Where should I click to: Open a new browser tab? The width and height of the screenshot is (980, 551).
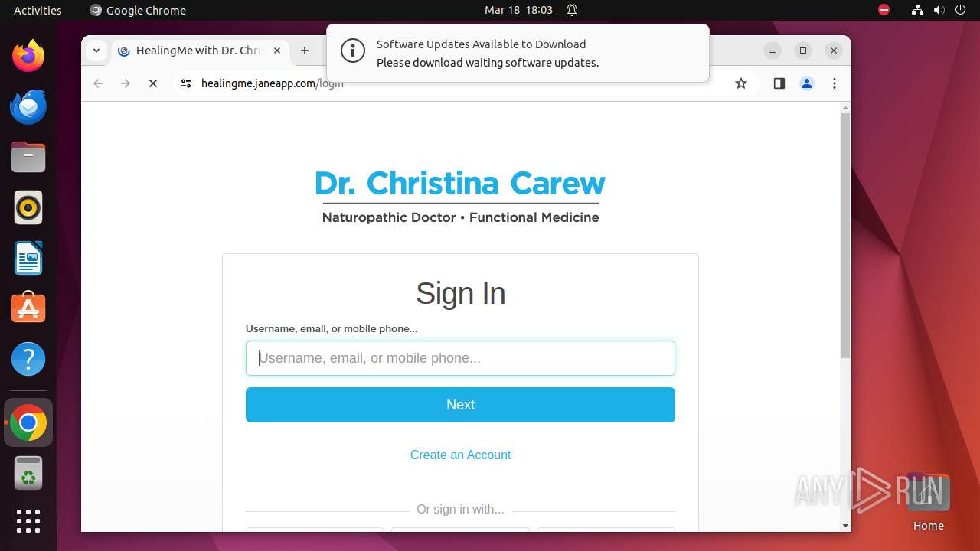pos(305,51)
